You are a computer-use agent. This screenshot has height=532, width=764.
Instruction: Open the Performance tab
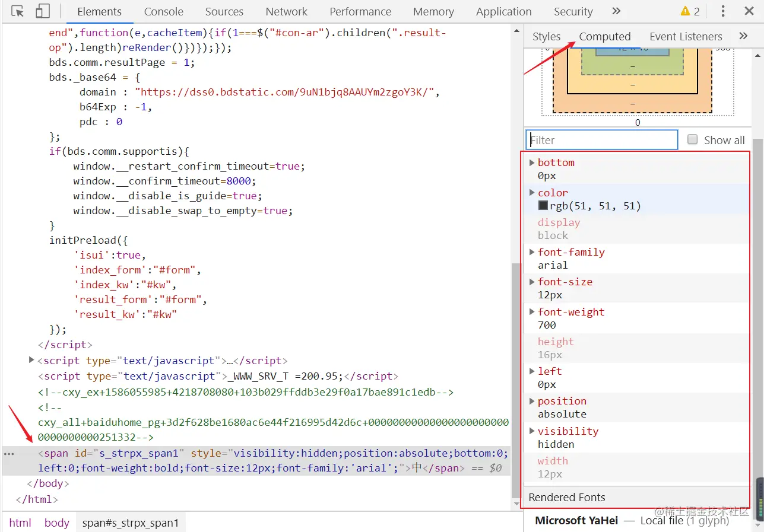pos(360,11)
